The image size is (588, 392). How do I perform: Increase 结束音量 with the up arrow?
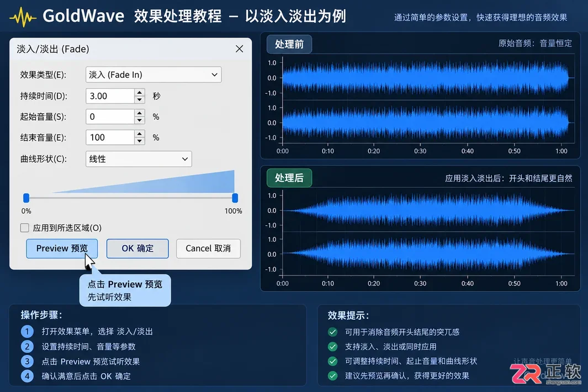(140, 134)
